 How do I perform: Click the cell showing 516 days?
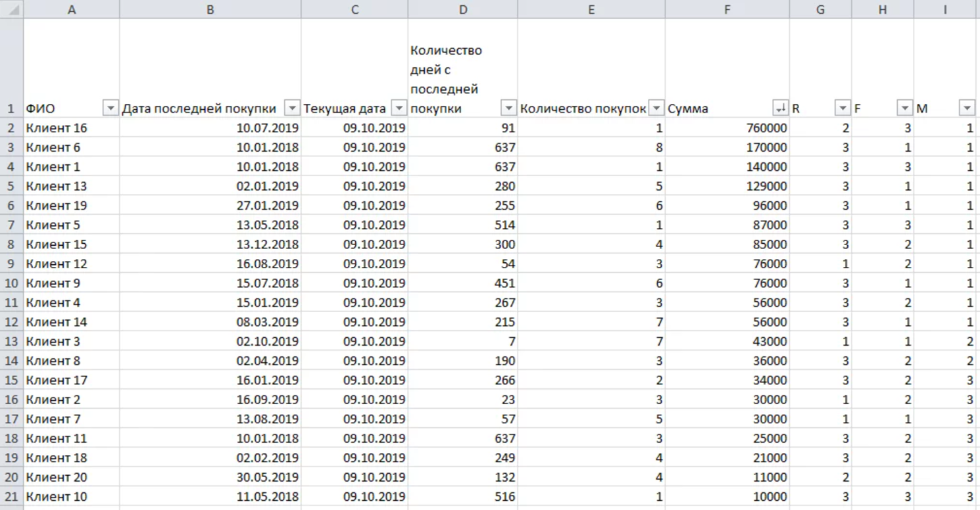462,497
